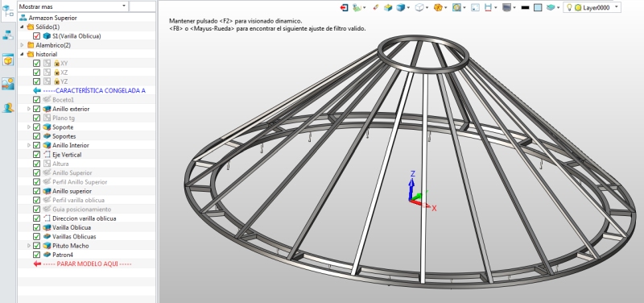Click the blue square background icon
This screenshot has width=644, height=303.
538,7
